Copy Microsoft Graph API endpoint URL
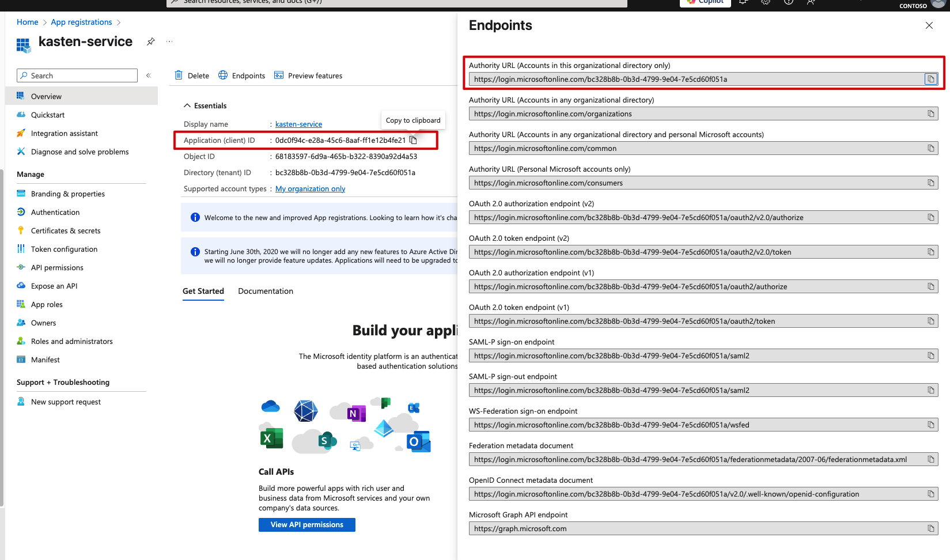 pyautogui.click(x=931, y=528)
